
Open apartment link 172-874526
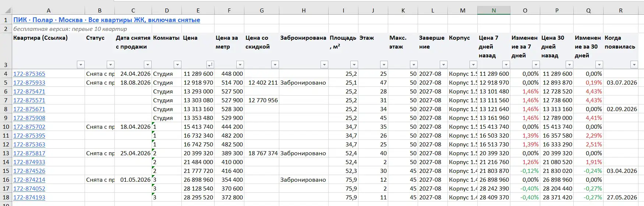click(x=29, y=171)
